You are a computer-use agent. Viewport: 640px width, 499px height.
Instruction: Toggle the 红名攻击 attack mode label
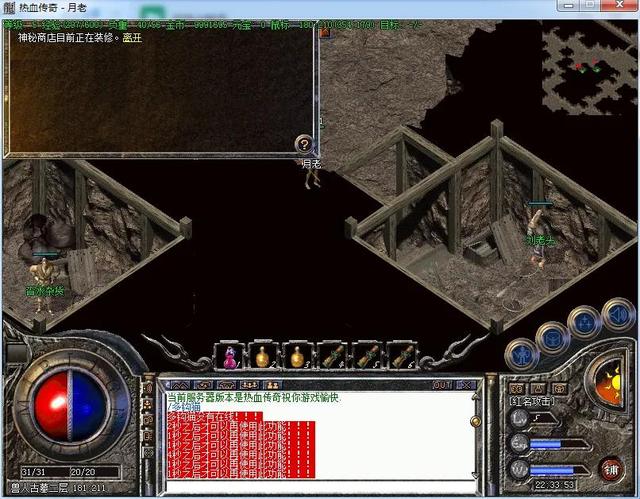pyautogui.click(x=531, y=401)
